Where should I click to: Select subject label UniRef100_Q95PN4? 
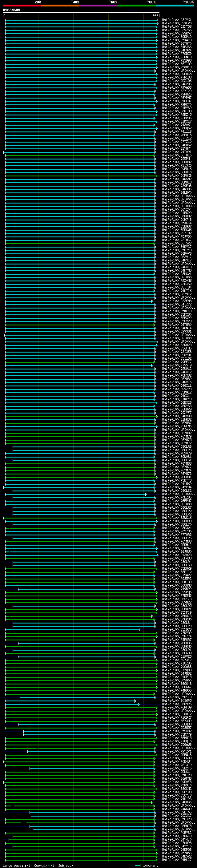click(176, 159)
